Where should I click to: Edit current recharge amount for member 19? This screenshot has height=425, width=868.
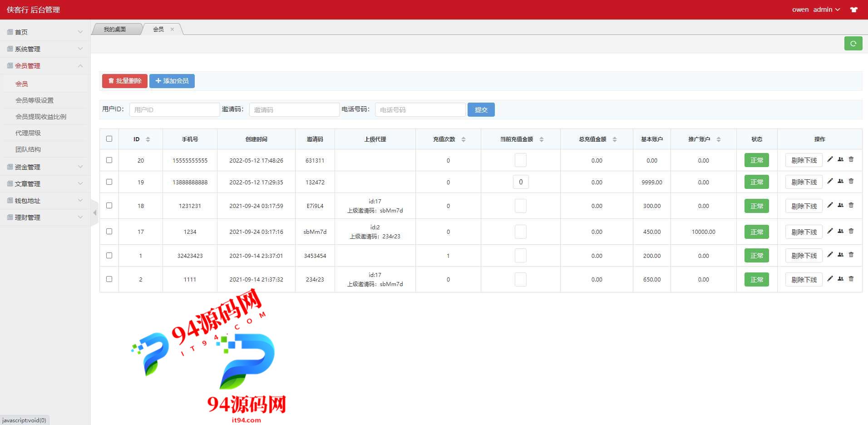[521, 182]
